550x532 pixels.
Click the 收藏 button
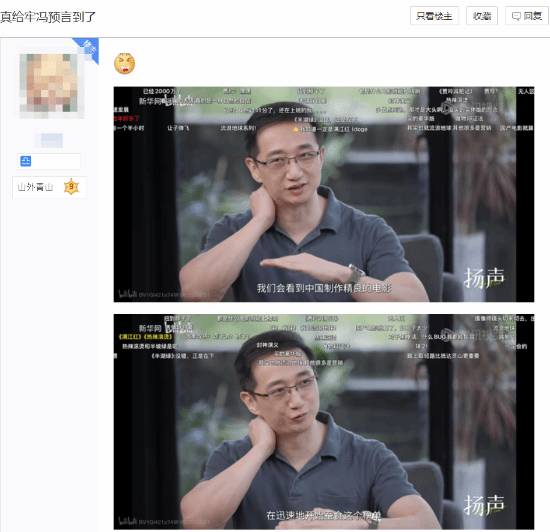(x=482, y=16)
